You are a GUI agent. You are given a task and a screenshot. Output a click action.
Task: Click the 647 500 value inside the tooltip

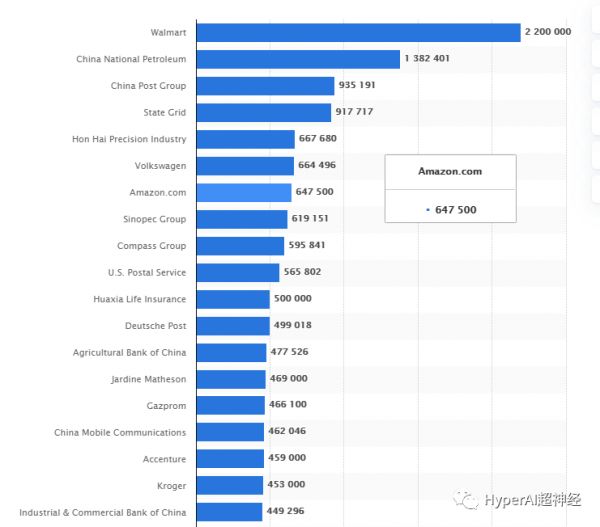455,210
